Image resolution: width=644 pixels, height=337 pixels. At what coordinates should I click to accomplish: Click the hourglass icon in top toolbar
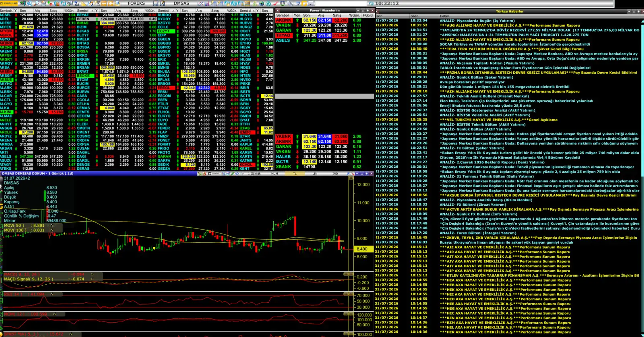(x=97, y=3)
